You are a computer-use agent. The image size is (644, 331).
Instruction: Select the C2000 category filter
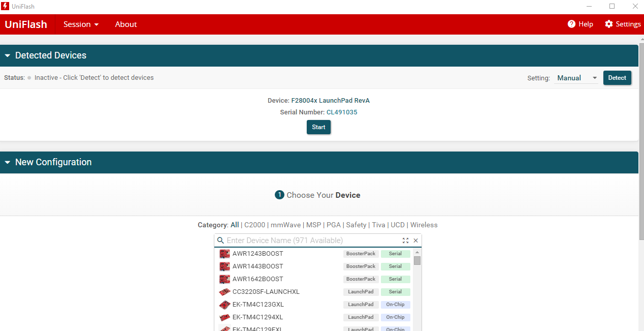[254, 225]
